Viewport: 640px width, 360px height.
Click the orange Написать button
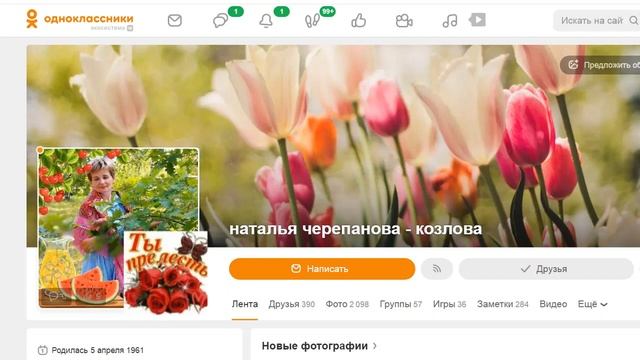tap(322, 269)
